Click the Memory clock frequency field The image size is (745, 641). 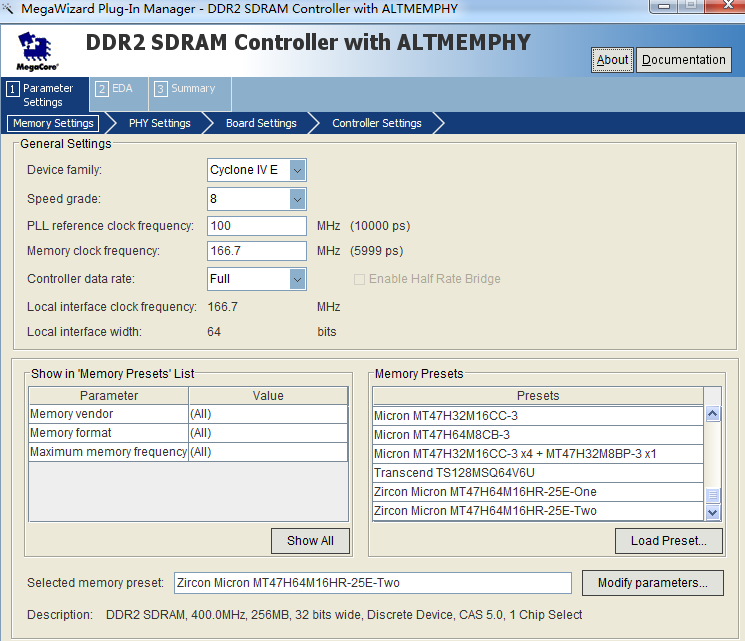pos(257,251)
